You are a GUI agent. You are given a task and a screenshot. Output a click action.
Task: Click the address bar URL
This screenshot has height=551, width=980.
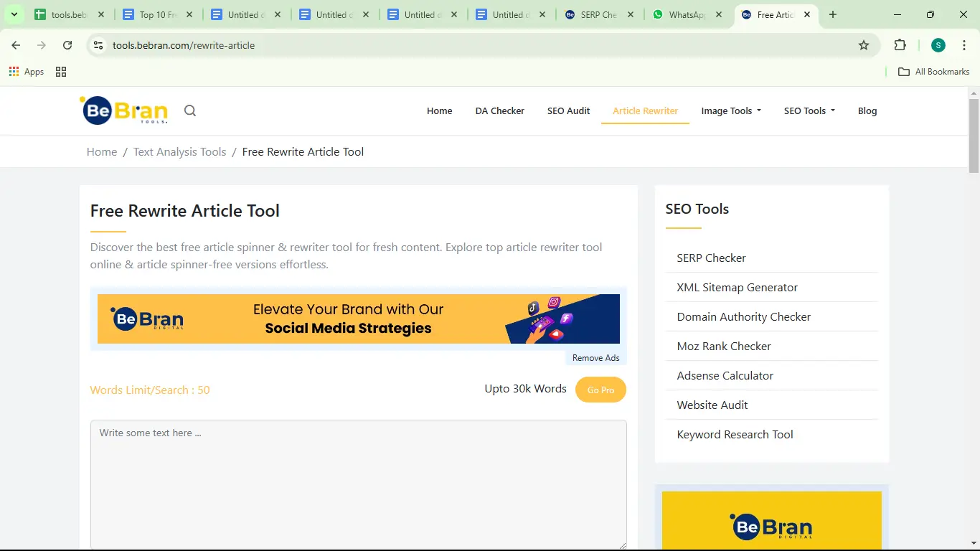click(184, 45)
